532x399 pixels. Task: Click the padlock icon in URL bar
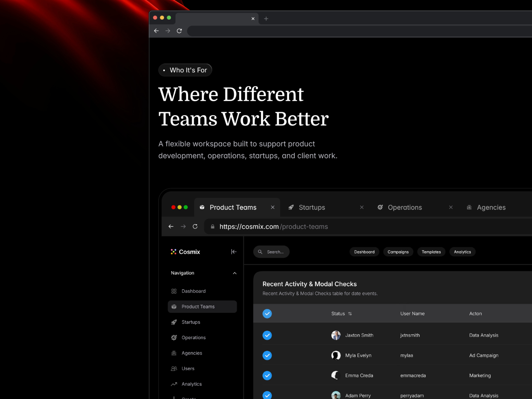coord(213,226)
